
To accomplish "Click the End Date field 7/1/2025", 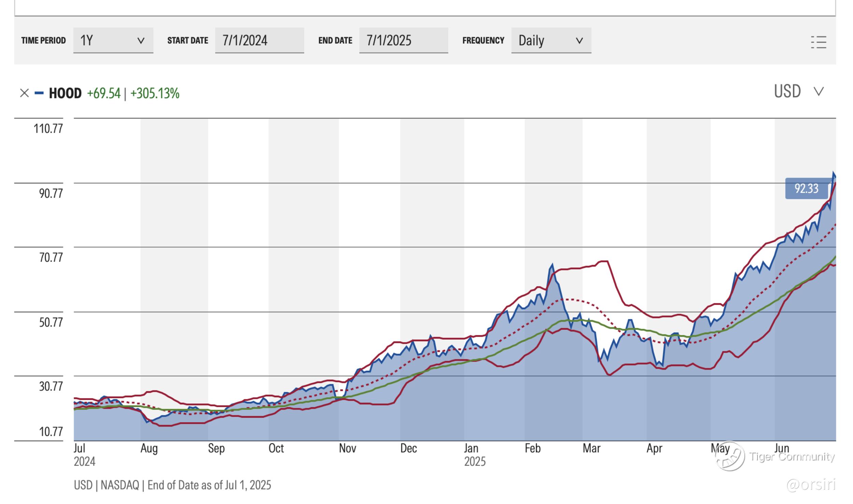I will click(x=403, y=41).
